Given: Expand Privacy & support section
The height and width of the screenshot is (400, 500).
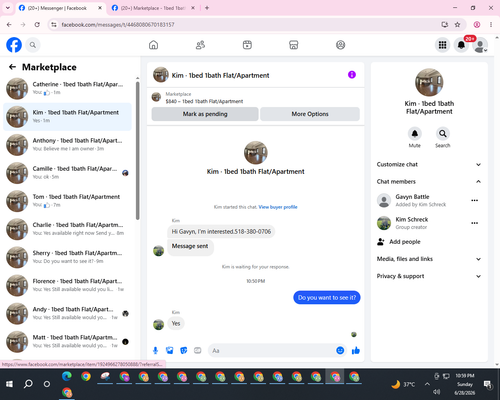Looking at the screenshot, I should point(429,276).
